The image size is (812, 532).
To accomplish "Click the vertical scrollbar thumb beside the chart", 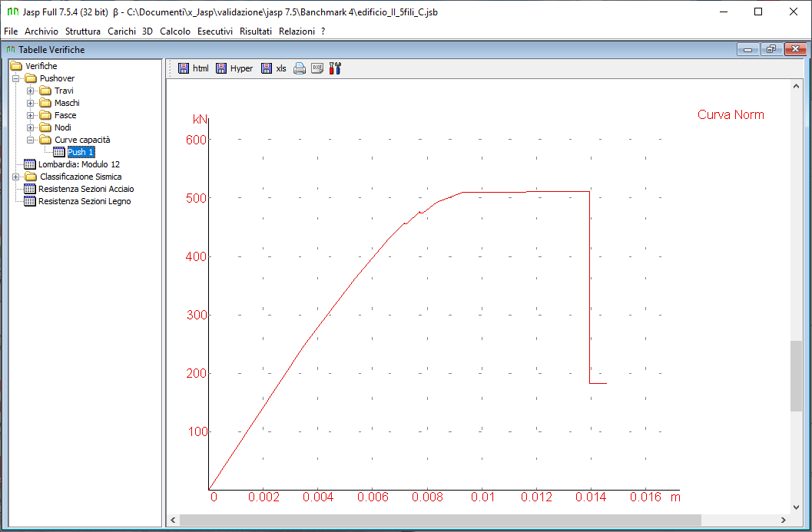I will [x=796, y=376].
